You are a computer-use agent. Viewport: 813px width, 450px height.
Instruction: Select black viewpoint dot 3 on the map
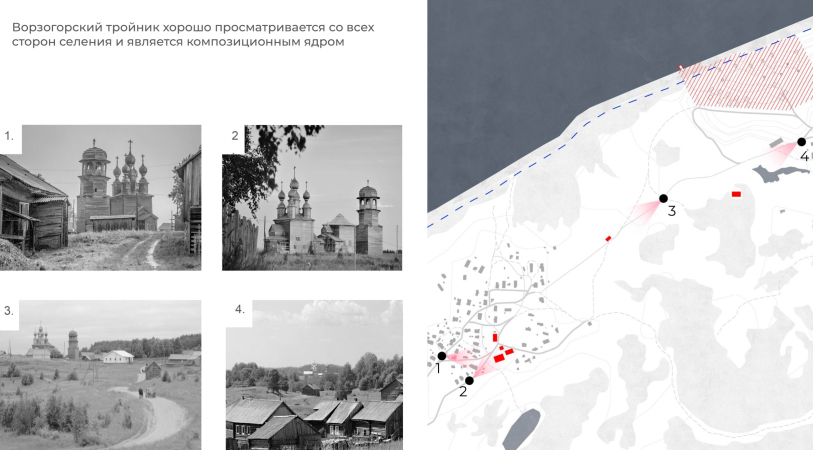[x=662, y=198]
